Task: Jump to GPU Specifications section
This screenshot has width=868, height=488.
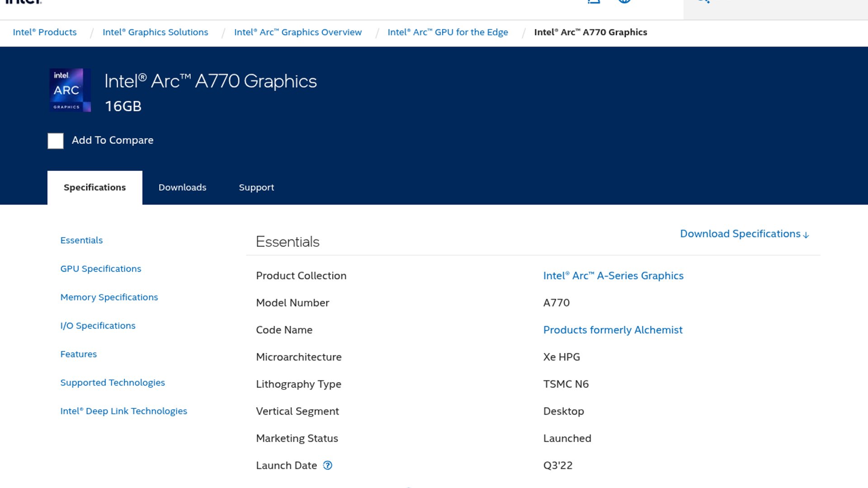Action: pyautogui.click(x=100, y=269)
